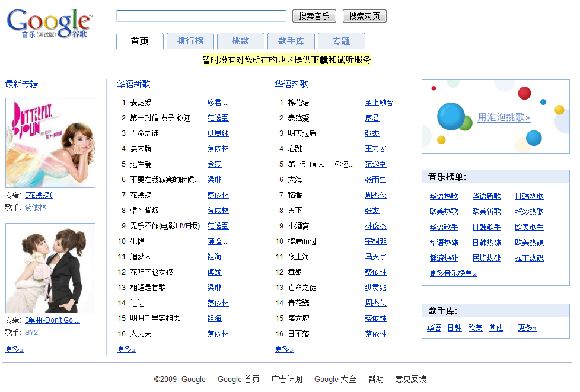The image size is (580, 392).
Task: Open the 《单曲-Don't Go album link
Action: (52, 320)
